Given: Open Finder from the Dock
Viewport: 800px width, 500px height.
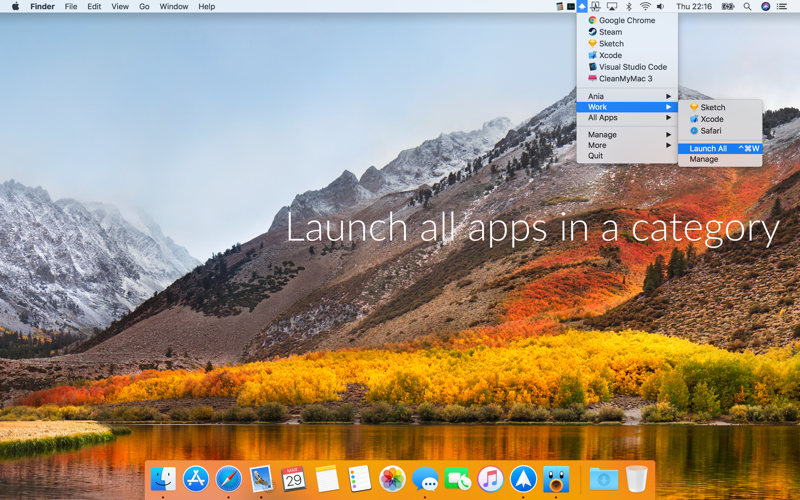Looking at the screenshot, I should 163,479.
